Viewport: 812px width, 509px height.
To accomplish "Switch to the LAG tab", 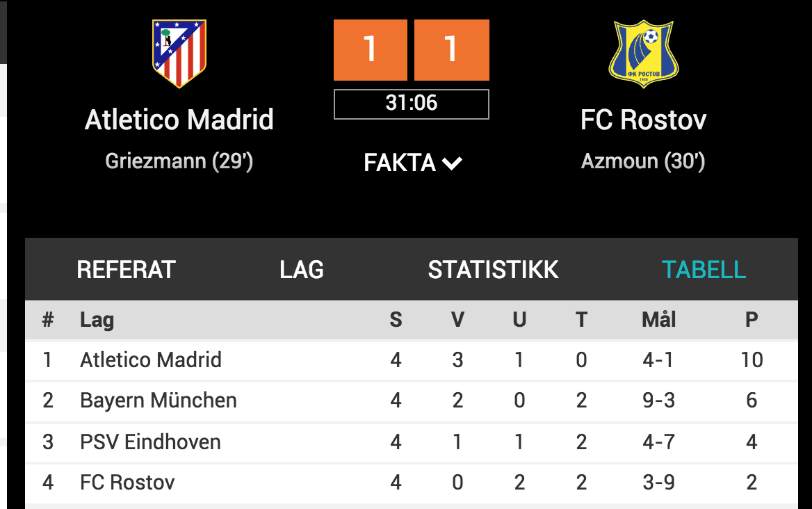I will (302, 270).
